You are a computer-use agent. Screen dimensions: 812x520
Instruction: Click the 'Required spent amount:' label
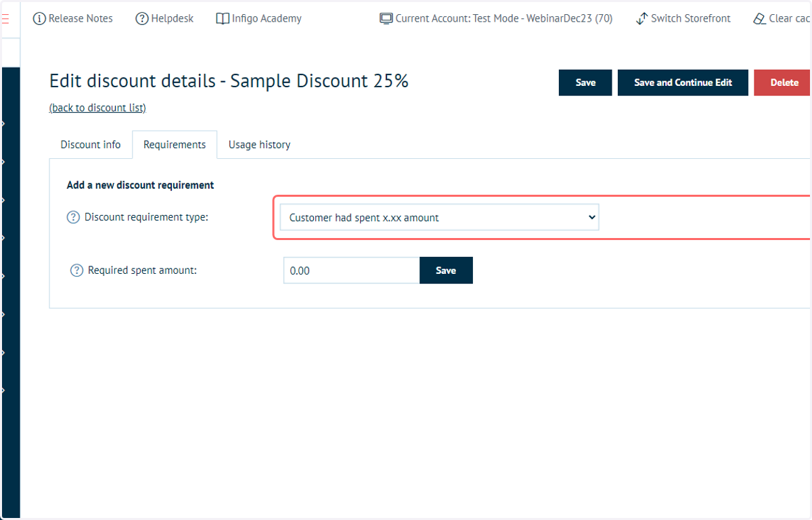point(142,270)
